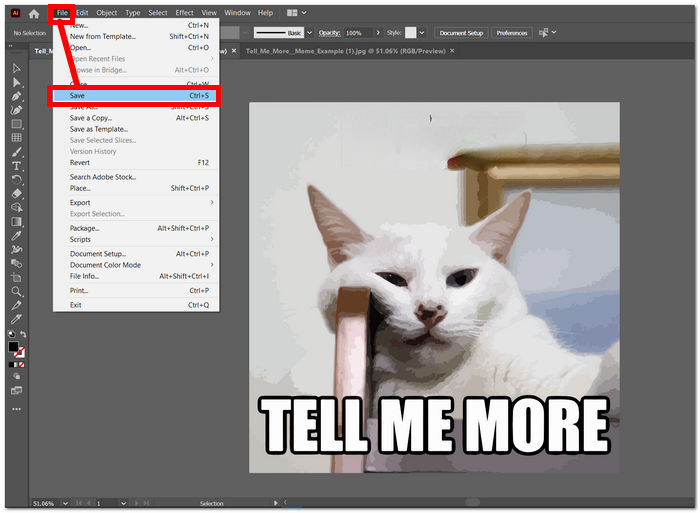Select the Eraser tool
Image resolution: width=700 pixels, height=513 pixels.
tap(17, 193)
